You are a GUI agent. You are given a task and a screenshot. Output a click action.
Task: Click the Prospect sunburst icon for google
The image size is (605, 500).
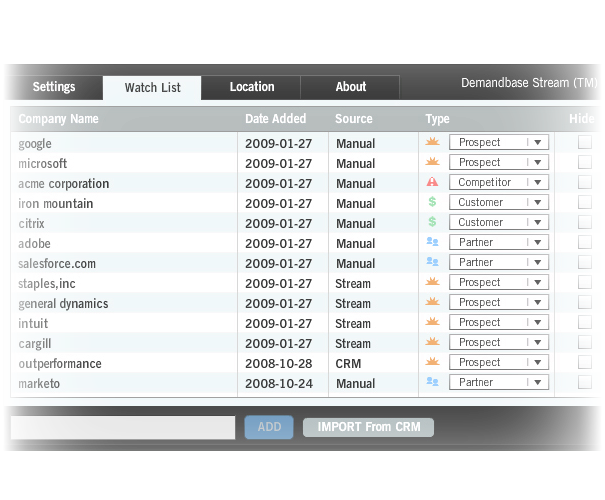(x=432, y=142)
